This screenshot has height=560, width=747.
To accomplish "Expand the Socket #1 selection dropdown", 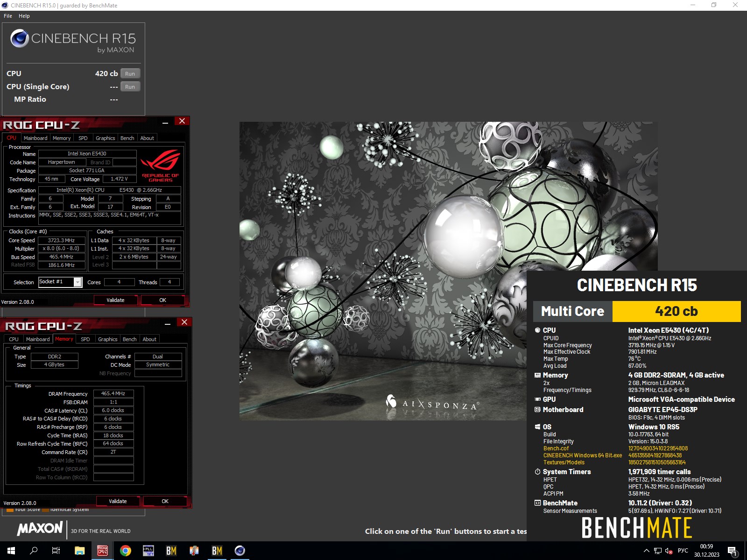I will [x=78, y=282].
